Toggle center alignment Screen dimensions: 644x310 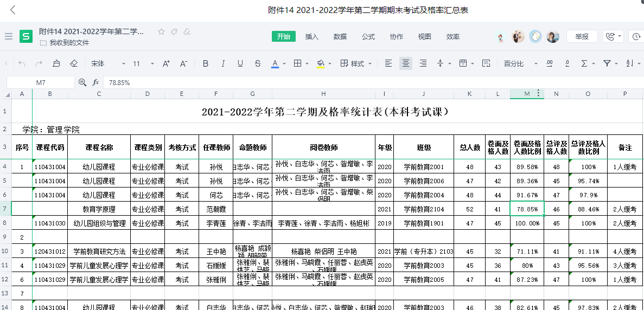(406, 63)
